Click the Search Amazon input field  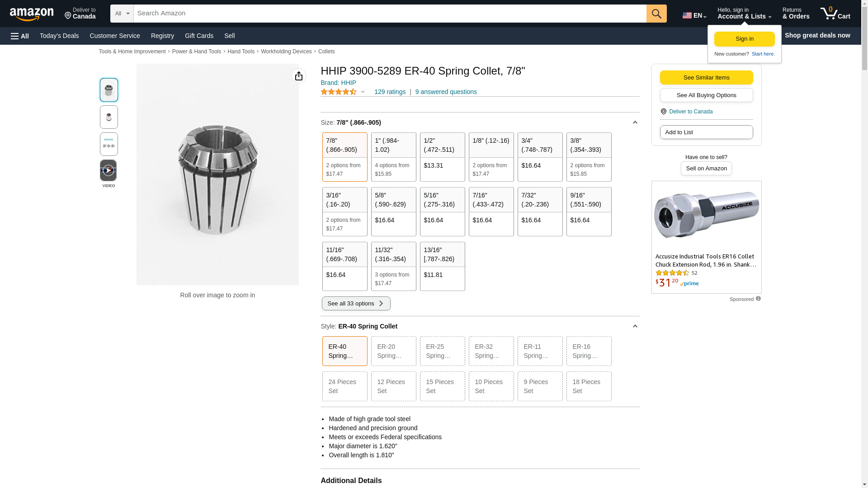pos(390,14)
